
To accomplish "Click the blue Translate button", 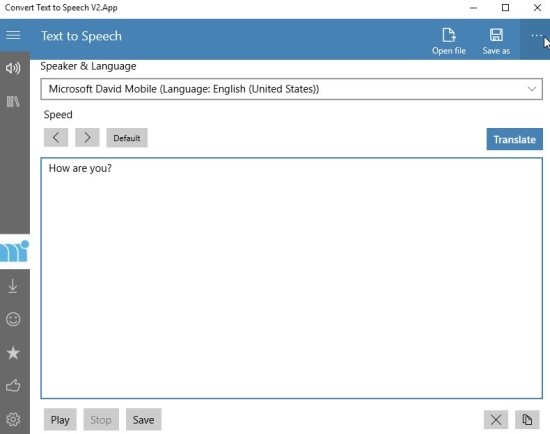I will click(515, 139).
